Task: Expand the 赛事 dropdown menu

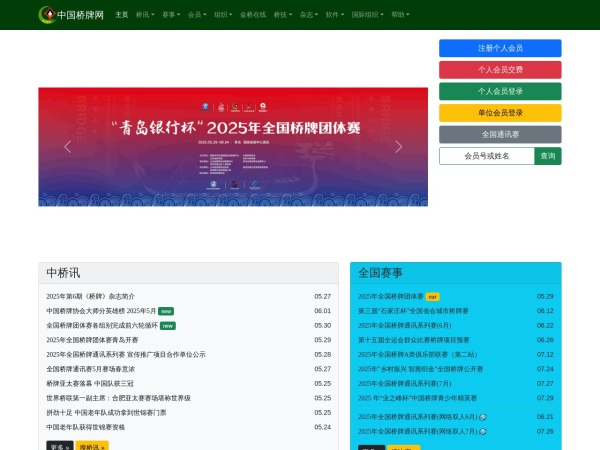Action: (171, 15)
